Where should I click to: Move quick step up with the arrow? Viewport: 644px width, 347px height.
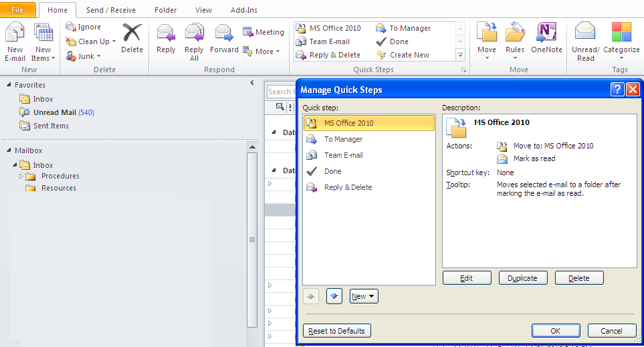[x=311, y=296]
